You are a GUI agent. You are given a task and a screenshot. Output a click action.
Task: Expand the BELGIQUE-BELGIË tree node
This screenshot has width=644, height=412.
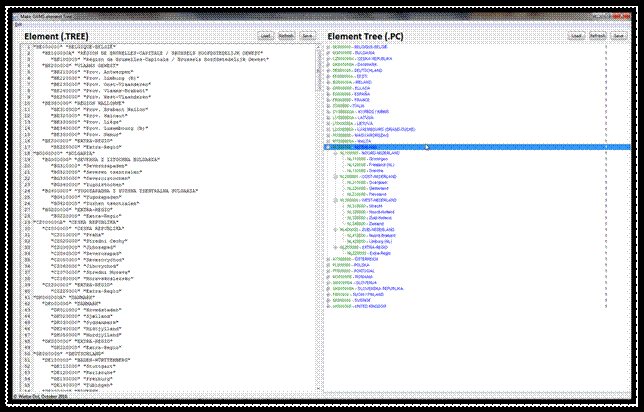point(328,47)
